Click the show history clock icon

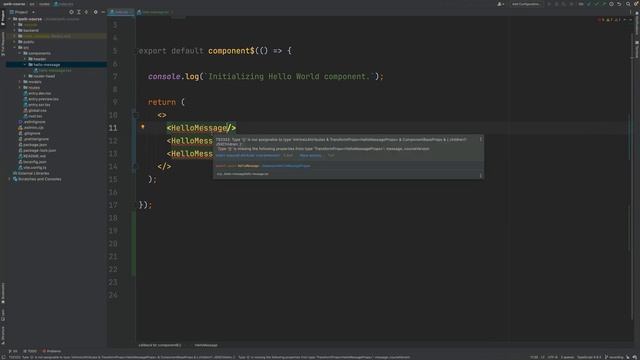(x=611, y=4)
